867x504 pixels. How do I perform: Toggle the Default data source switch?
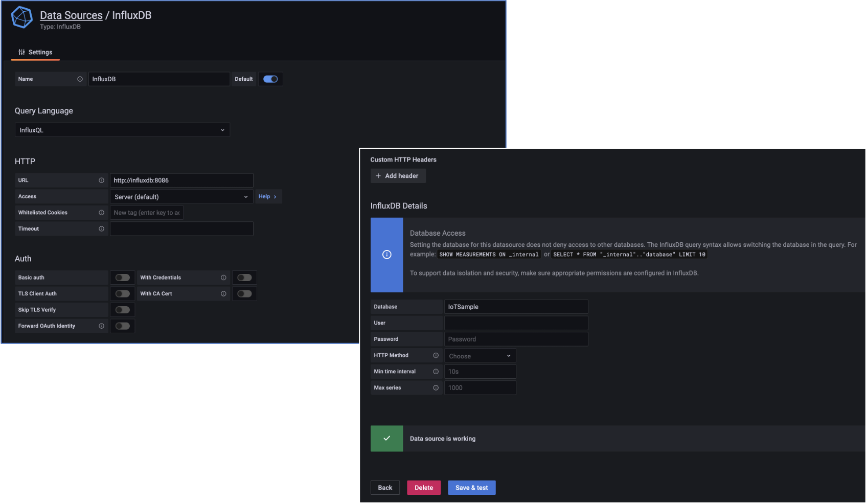click(270, 79)
